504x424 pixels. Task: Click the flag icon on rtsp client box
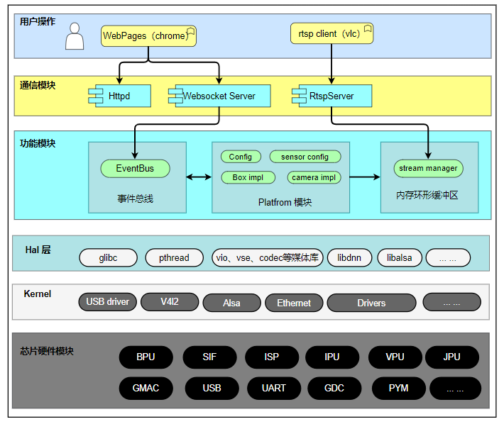(x=368, y=28)
